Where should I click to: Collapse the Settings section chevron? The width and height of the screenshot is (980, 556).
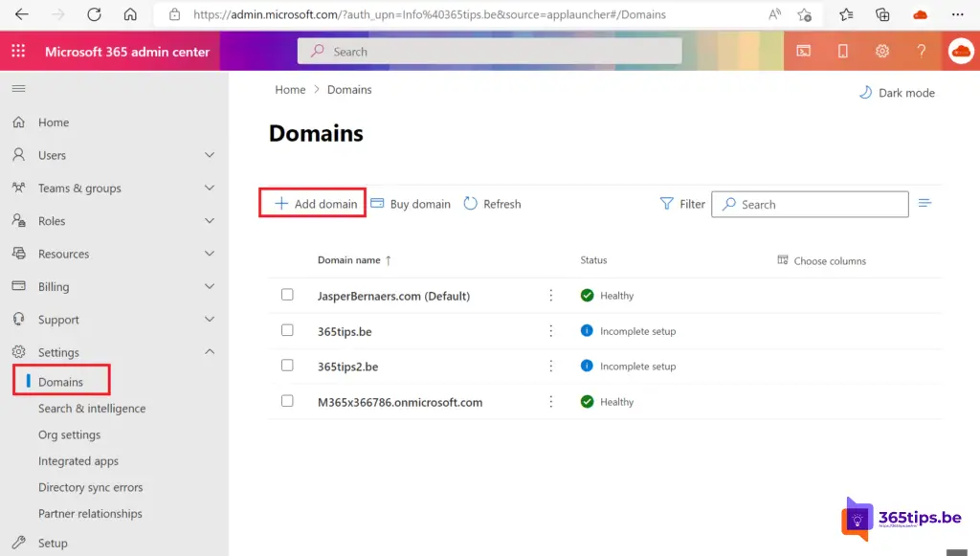click(x=210, y=352)
